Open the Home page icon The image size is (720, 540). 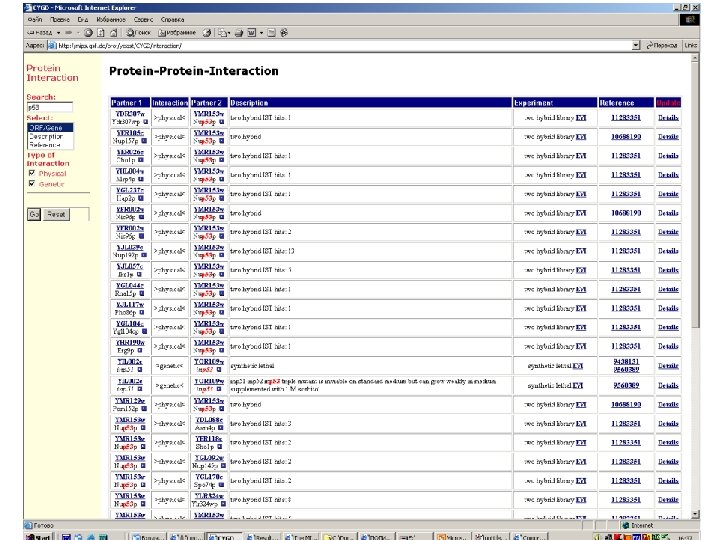click(x=113, y=33)
